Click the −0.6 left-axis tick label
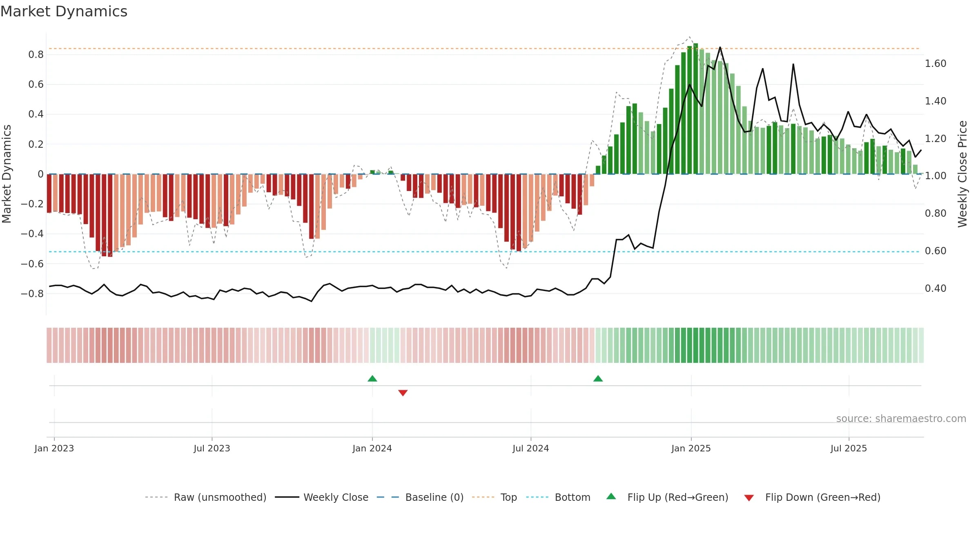 click(32, 264)
